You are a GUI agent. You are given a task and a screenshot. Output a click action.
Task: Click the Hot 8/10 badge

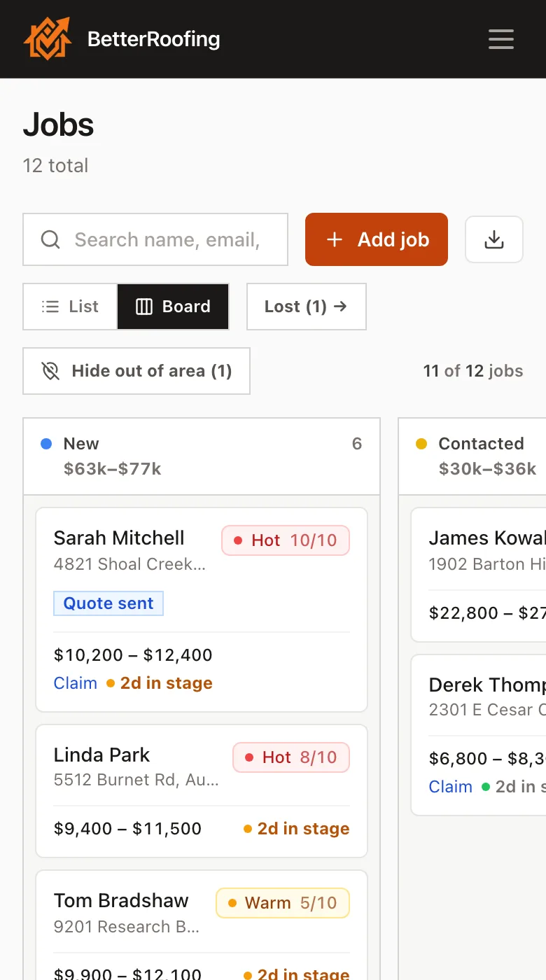291,757
